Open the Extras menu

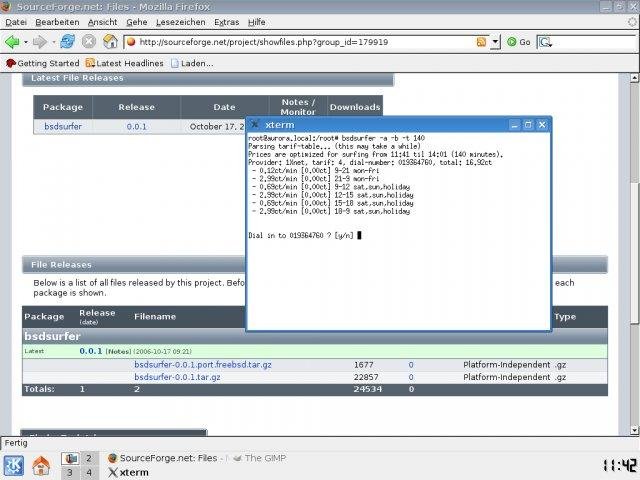[227, 22]
